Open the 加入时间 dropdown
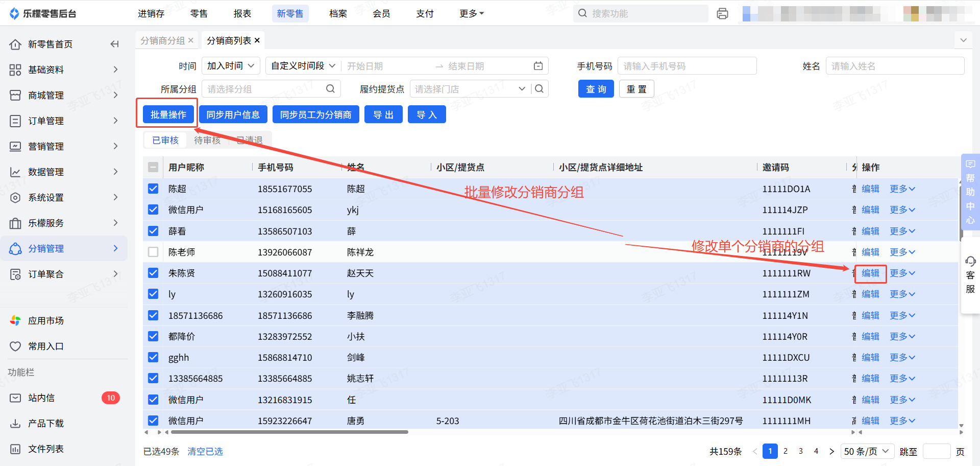 coord(231,66)
